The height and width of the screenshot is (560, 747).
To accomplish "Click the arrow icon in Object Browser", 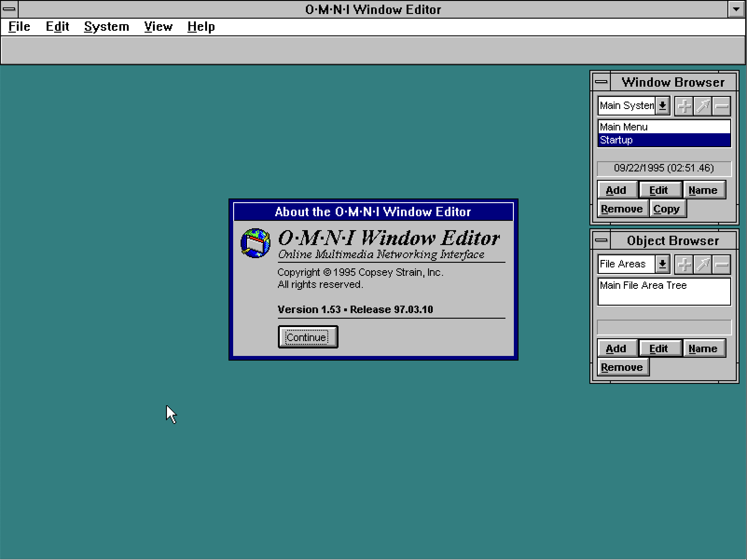I will [703, 265].
